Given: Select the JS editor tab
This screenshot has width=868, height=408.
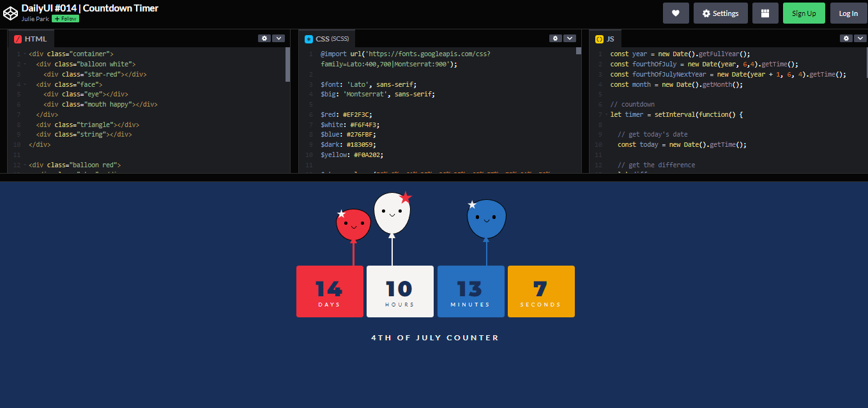Looking at the screenshot, I should click(605, 39).
